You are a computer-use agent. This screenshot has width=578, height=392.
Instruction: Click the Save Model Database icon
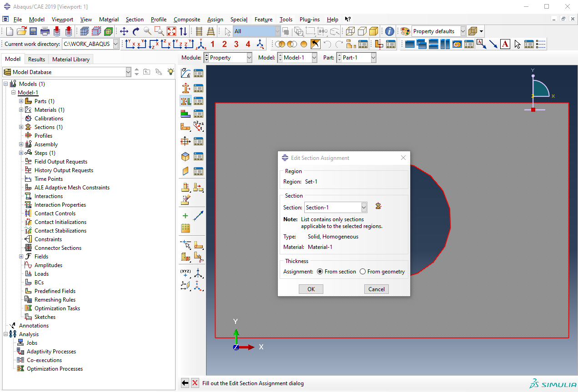point(33,31)
